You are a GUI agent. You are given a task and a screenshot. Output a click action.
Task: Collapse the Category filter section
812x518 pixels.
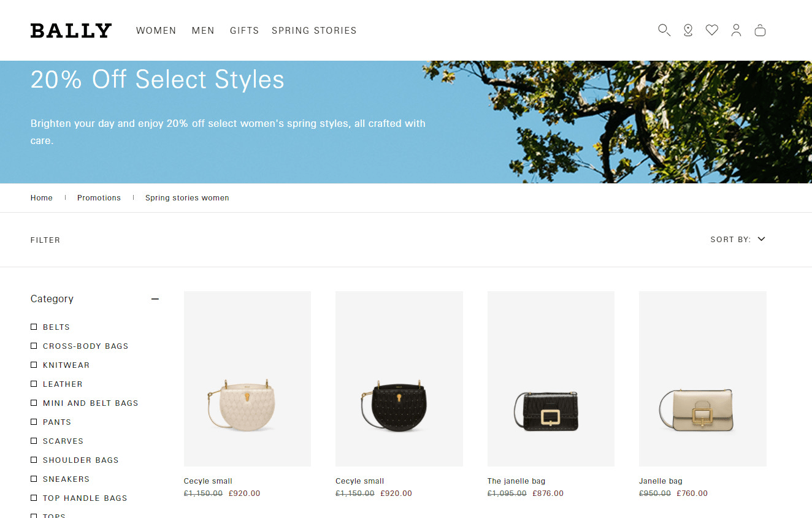tap(155, 299)
